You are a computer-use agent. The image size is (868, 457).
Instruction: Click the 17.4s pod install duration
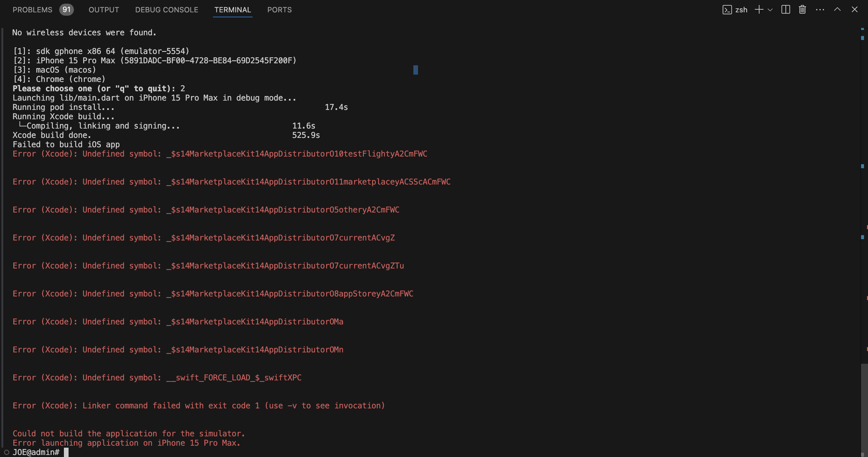coord(336,107)
